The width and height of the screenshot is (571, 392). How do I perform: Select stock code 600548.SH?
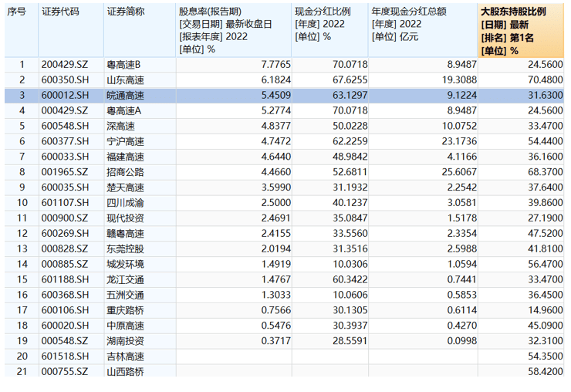click(x=65, y=126)
